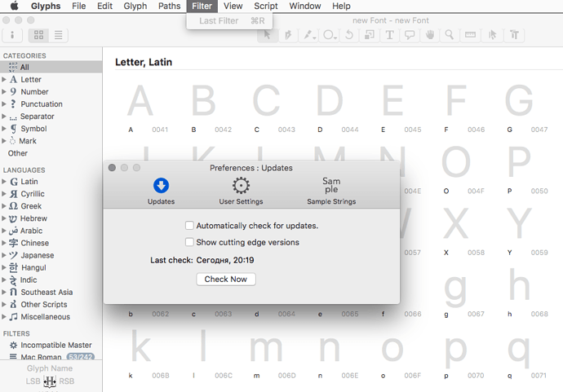
Task: Select the Scale tool
Action: (x=370, y=35)
